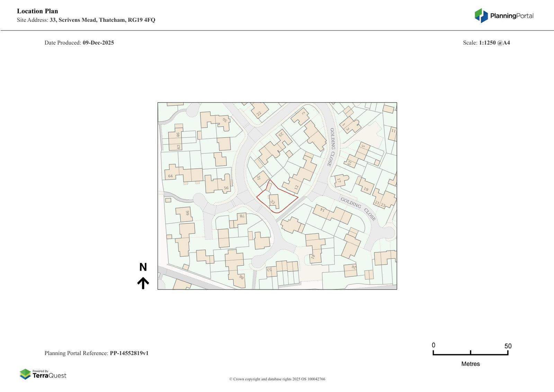Click the scale 1:1250 @A4 text
This screenshot has width=554, height=392.
pyautogui.click(x=494, y=43)
